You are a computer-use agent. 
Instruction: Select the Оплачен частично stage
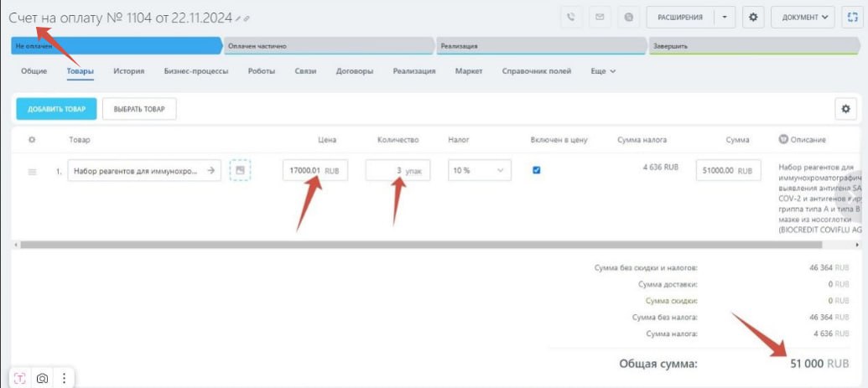(329, 46)
